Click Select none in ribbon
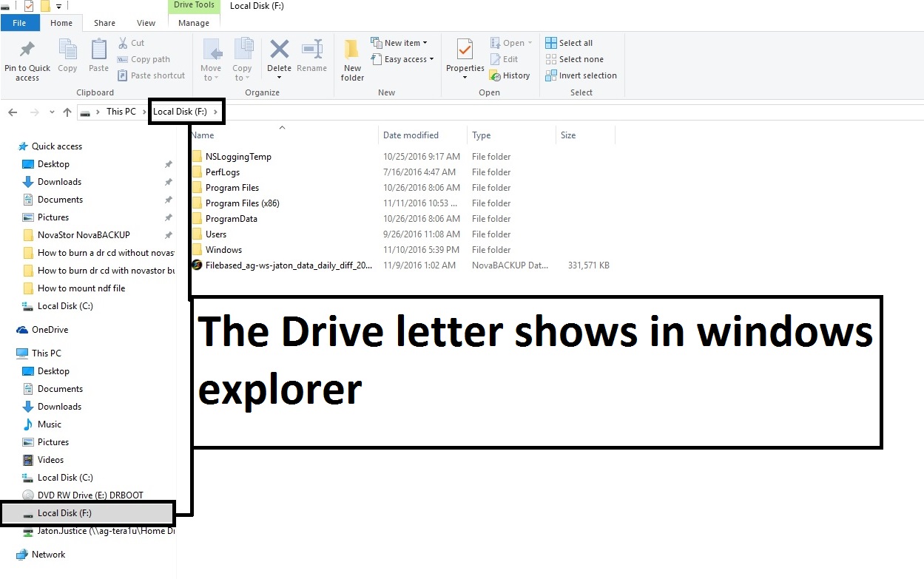This screenshot has width=924, height=579. [x=574, y=59]
